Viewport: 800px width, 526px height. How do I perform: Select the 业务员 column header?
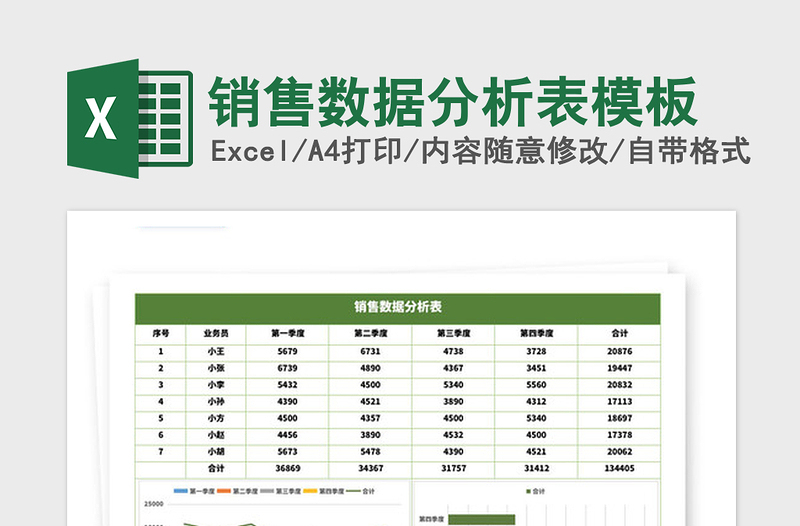coord(216,334)
